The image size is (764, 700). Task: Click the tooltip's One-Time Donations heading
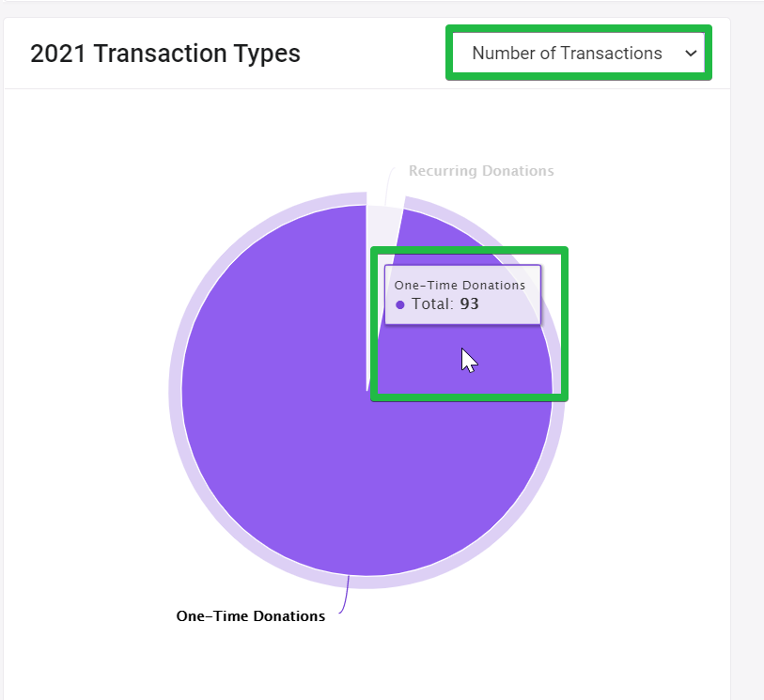(x=460, y=285)
